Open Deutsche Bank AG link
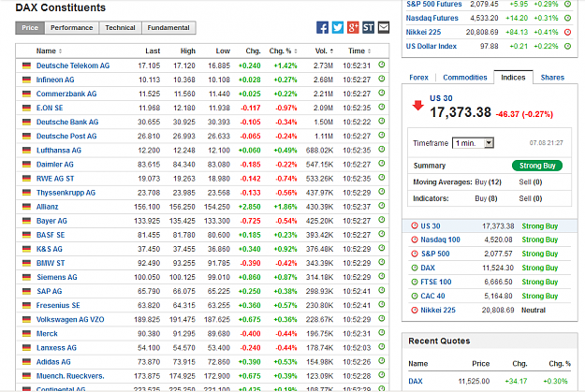Viewport: 585px width, 392px height. pos(67,122)
